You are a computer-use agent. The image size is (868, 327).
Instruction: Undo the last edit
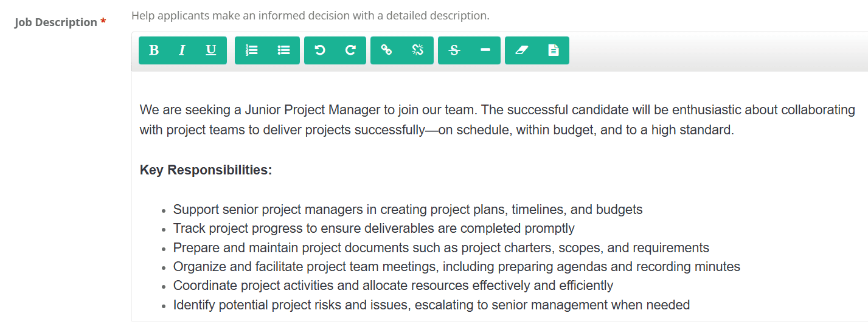point(319,50)
